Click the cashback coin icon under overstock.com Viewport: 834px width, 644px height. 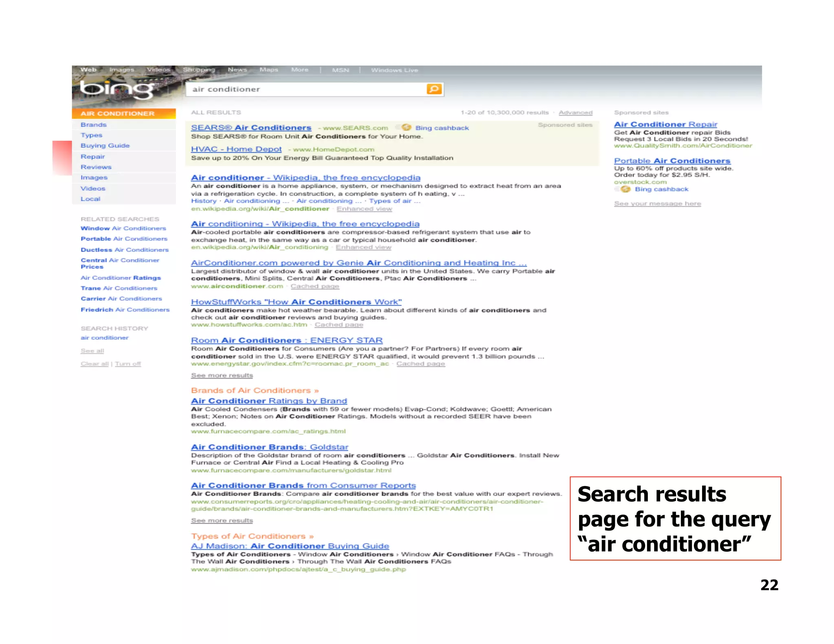click(625, 189)
